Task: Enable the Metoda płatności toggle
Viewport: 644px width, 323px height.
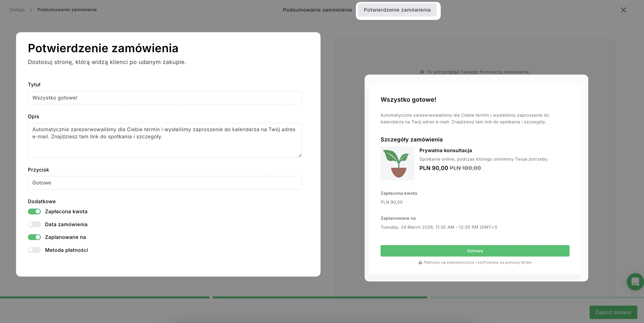Action: click(34, 250)
